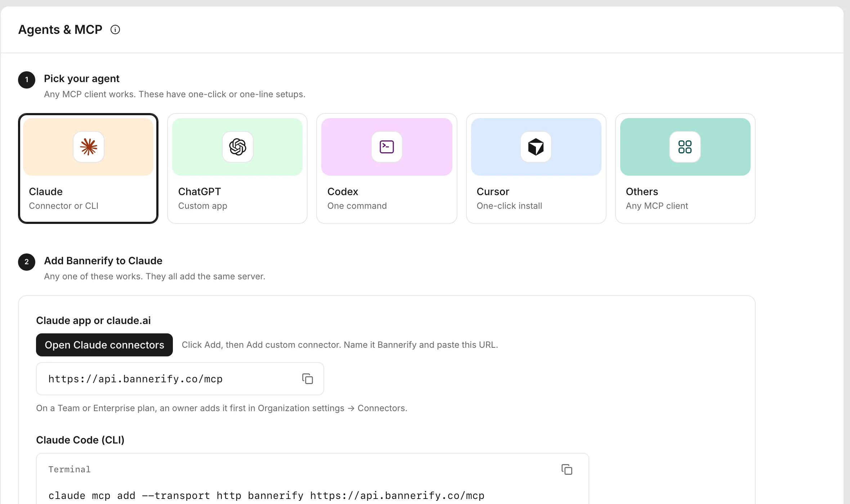This screenshot has width=850, height=504.
Task: Click the 'Agents & MCP' page title
Action: coord(60,30)
